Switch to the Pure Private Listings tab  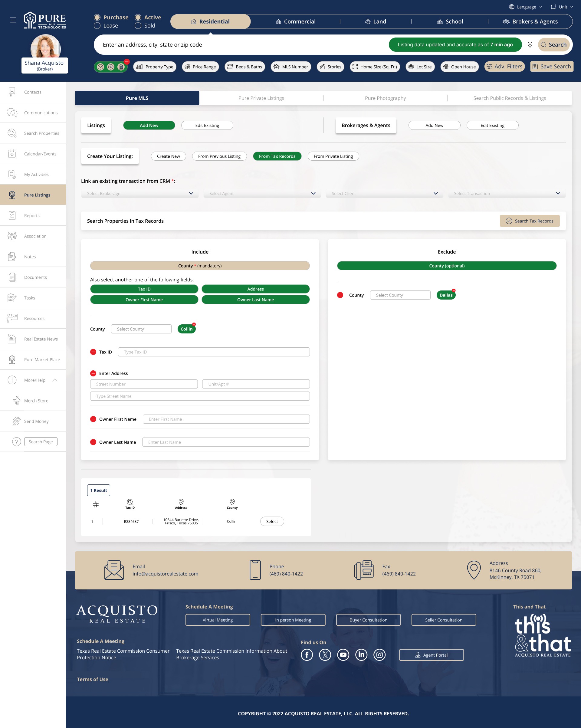point(261,98)
